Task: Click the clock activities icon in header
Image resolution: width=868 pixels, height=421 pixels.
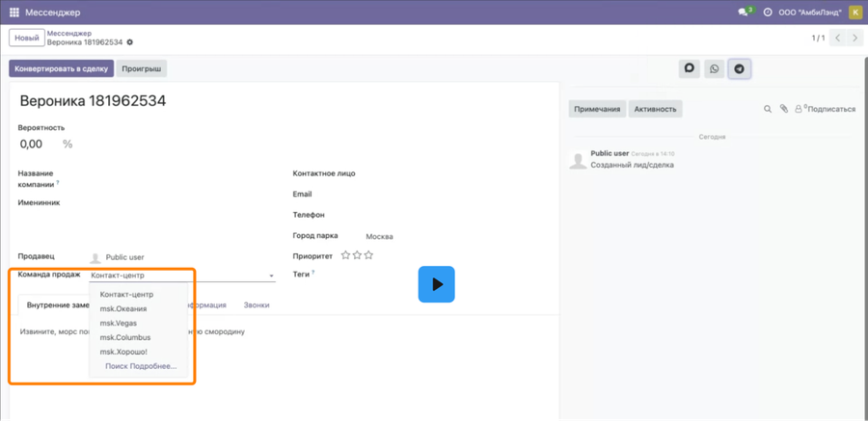Action: 768,13
